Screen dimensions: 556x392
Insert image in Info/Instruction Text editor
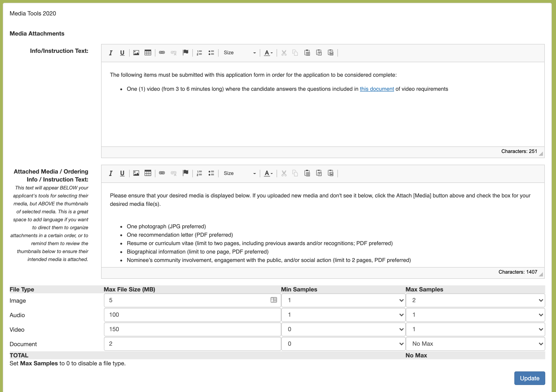point(136,53)
